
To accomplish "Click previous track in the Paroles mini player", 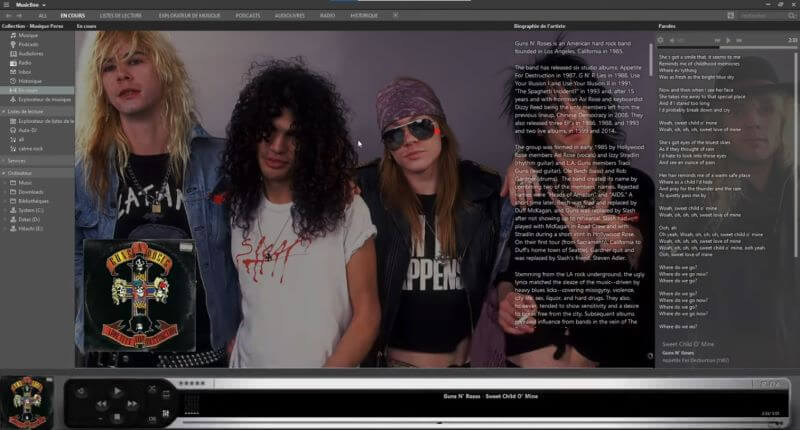I will point(717,40).
